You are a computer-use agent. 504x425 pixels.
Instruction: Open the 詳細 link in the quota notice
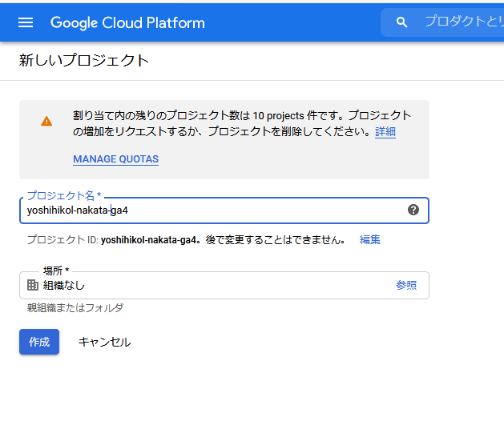point(385,131)
